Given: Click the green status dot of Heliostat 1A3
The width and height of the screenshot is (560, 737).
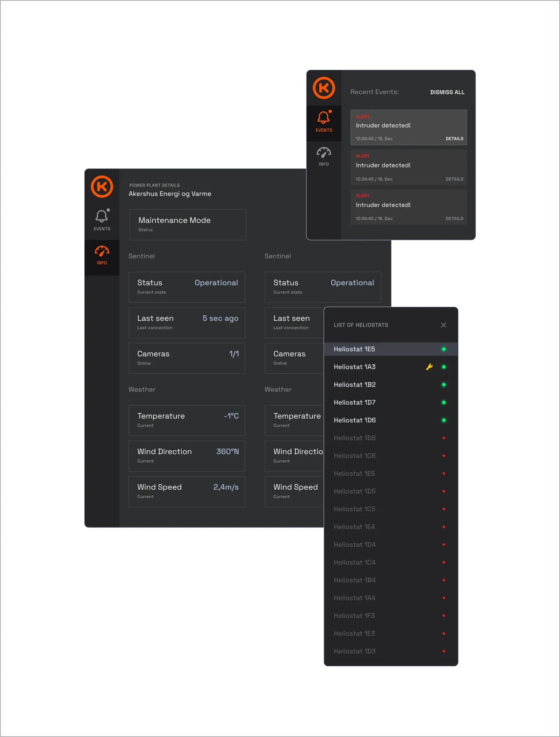Looking at the screenshot, I should [x=444, y=367].
